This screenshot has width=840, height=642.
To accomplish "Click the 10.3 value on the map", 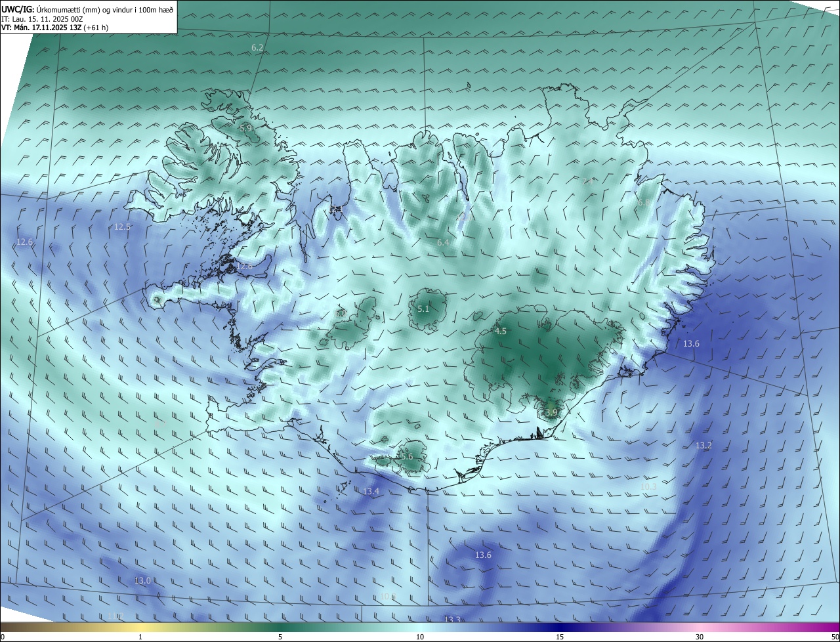I will 648,487.
